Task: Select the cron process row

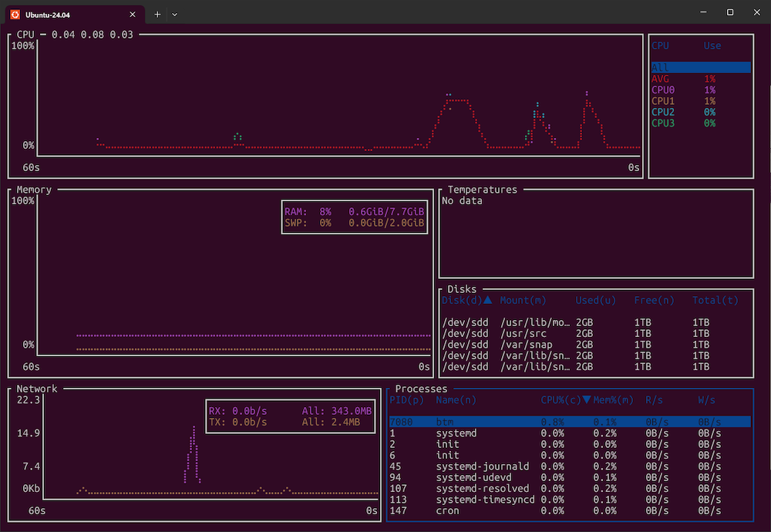Action: pos(447,510)
